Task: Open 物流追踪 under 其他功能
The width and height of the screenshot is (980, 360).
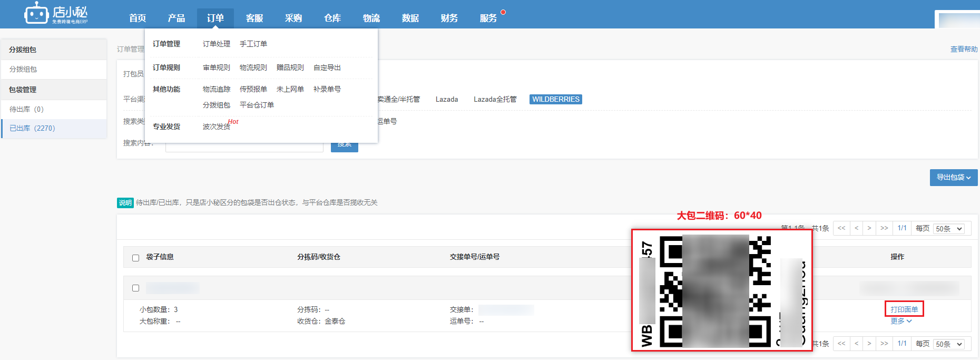Action: click(x=217, y=89)
